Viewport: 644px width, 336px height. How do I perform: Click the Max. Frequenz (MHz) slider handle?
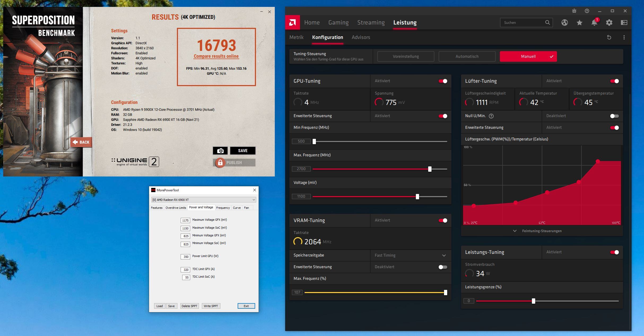click(430, 169)
